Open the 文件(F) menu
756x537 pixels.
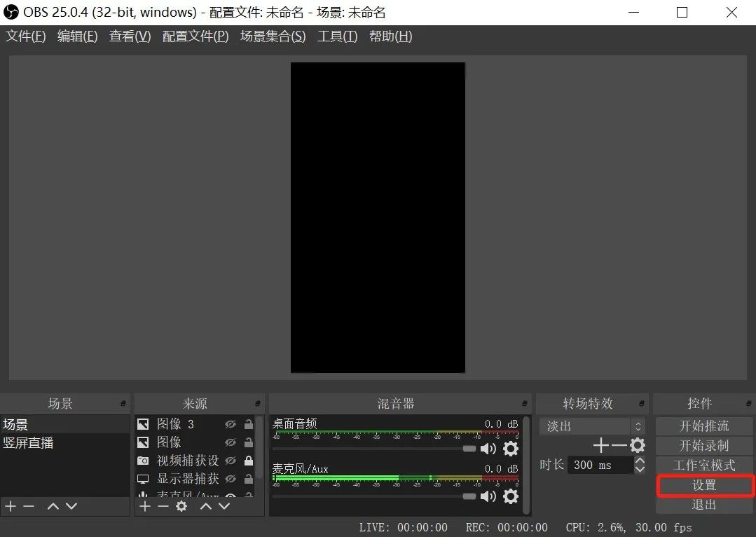[25, 36]
